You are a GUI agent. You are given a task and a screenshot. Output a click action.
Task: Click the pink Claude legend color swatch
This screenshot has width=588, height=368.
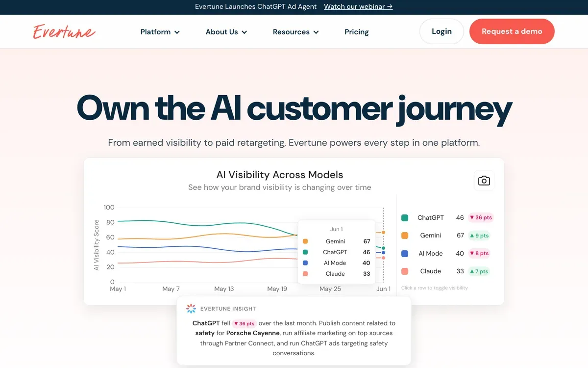click(405, 271)
